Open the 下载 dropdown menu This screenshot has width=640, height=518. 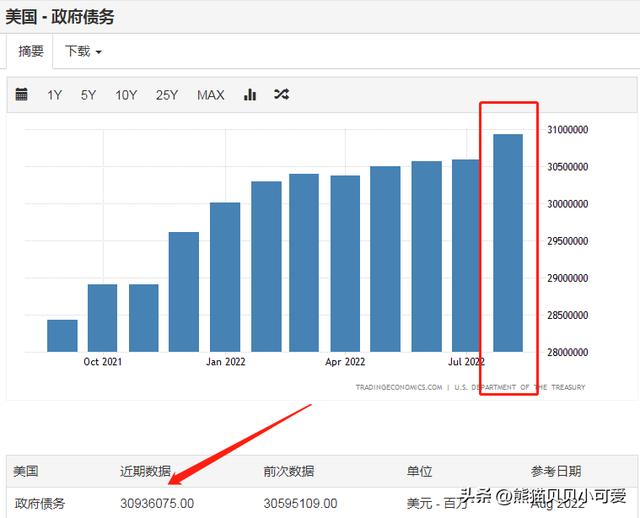pos(83,51)
